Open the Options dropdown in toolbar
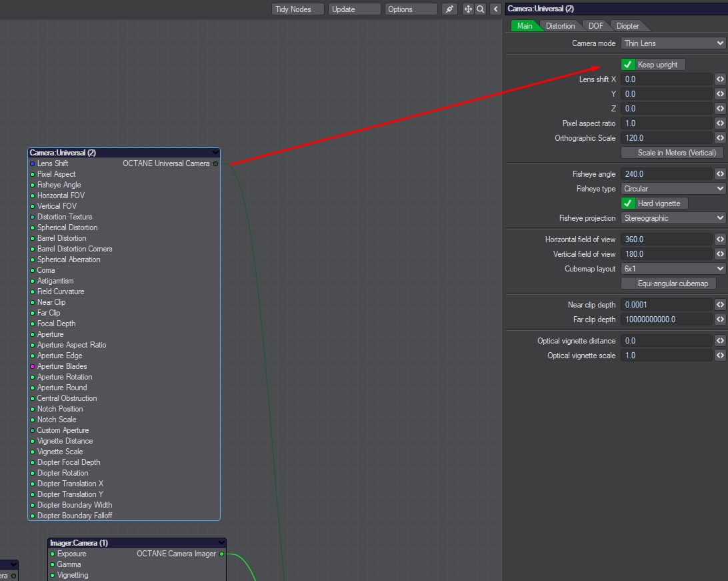This screenshot has height=581, width=728. pyautogui.click(x=411, y=9)
